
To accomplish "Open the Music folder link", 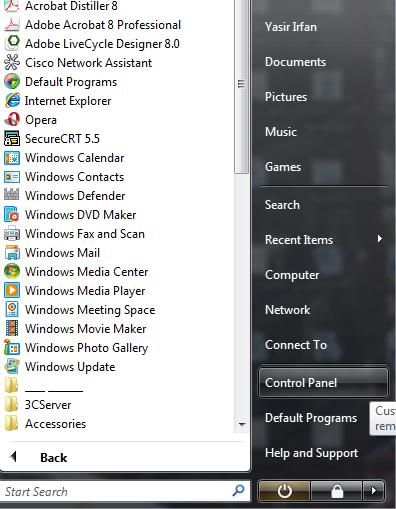I will [x=281, y=132].
